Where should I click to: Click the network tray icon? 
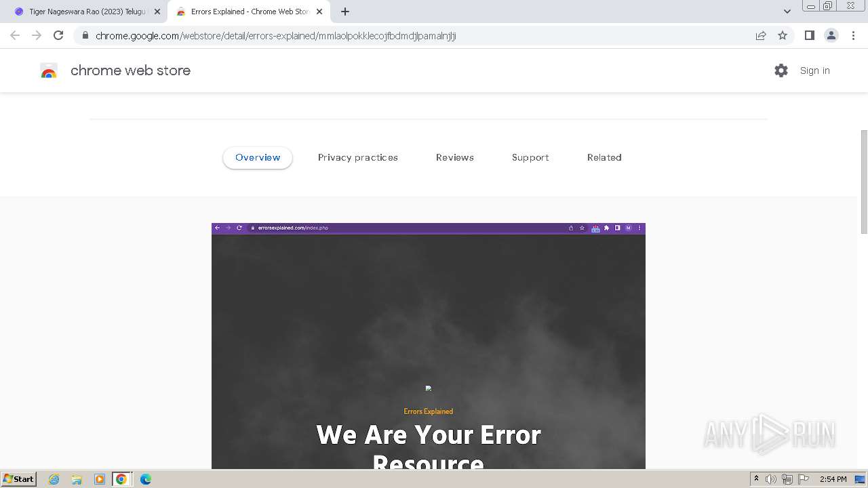[787, 479]
